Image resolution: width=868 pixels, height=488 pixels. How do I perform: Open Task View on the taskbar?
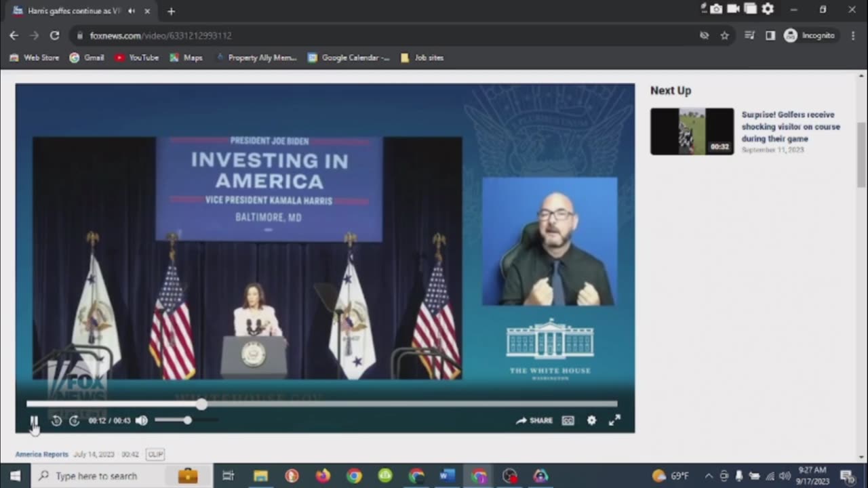229,476
